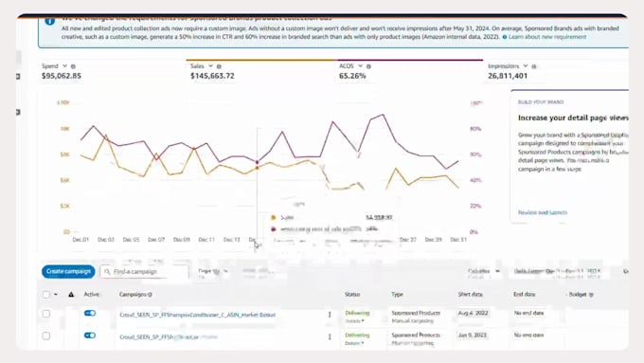Click the info icon next to Impressions

click(x=534, y=66)
